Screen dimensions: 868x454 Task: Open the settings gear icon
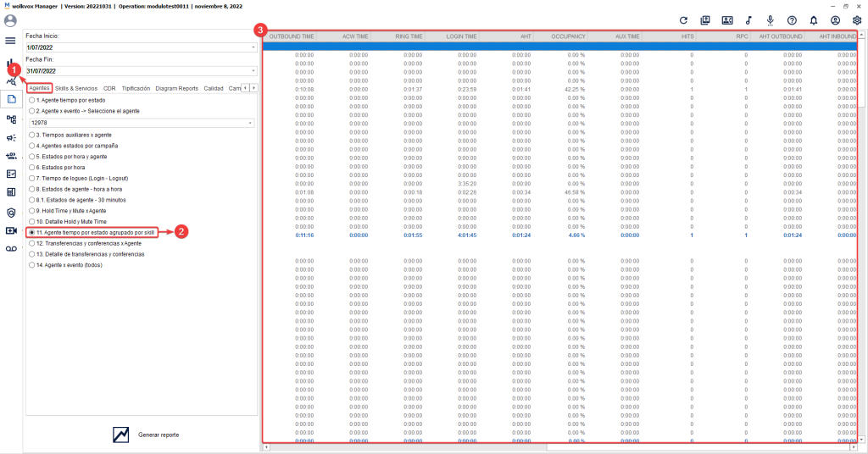click(x=857, y=20)
